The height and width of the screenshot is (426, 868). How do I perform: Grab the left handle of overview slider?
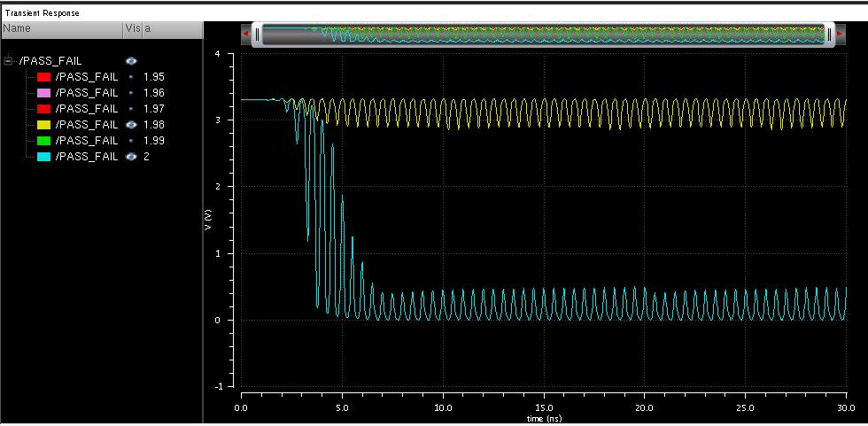[x=257, y=35]
